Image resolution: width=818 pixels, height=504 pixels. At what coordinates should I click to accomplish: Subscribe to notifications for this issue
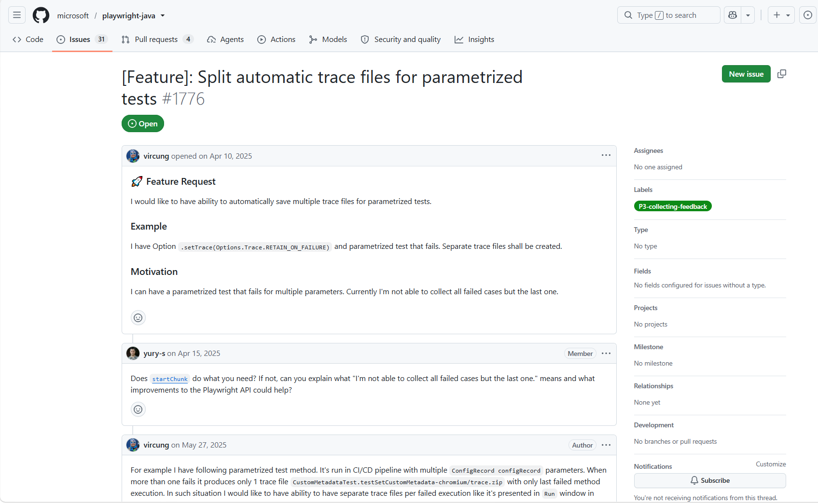710,480
